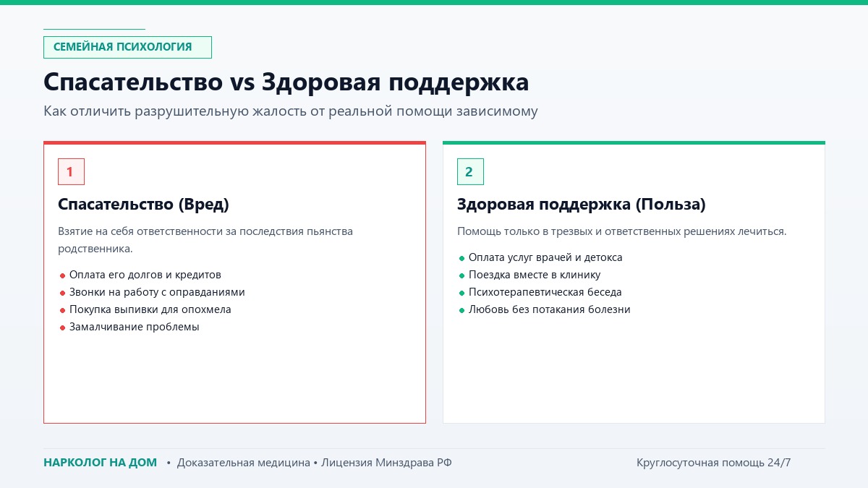Click item Психотерапевтическая беседа
Viewport: 868px width, 488px height.
coord(545,292)
